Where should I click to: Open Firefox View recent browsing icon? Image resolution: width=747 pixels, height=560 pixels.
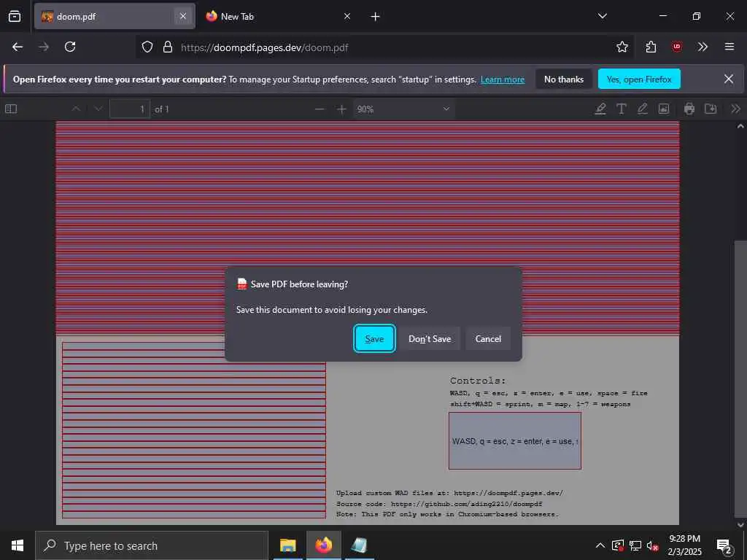tap(15, 16)
